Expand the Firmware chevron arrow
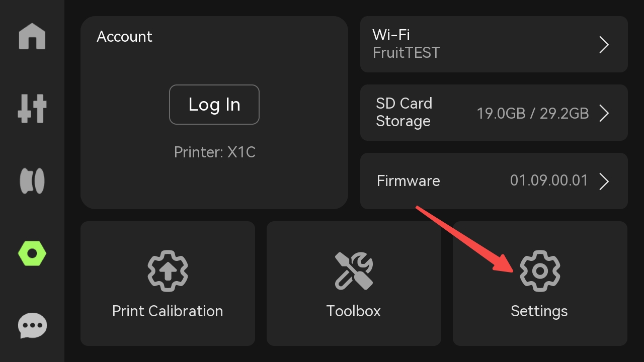Viewport: 644px width, 362px height. coord(604,181)
